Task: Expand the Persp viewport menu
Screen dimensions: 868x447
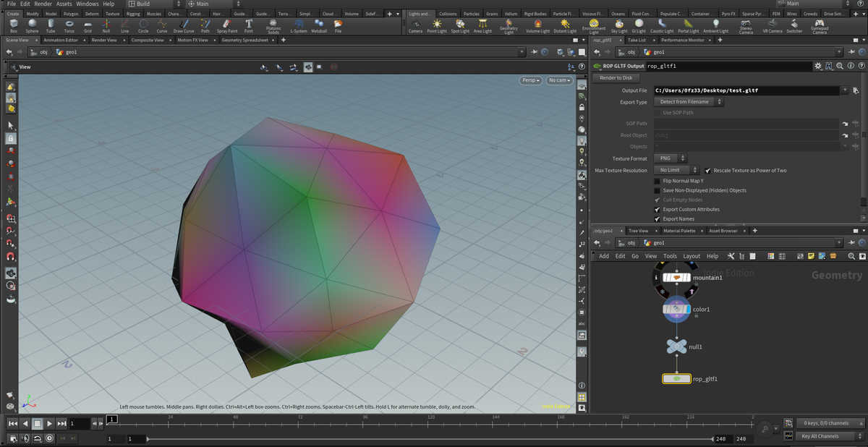Action: tap(531, 80)
